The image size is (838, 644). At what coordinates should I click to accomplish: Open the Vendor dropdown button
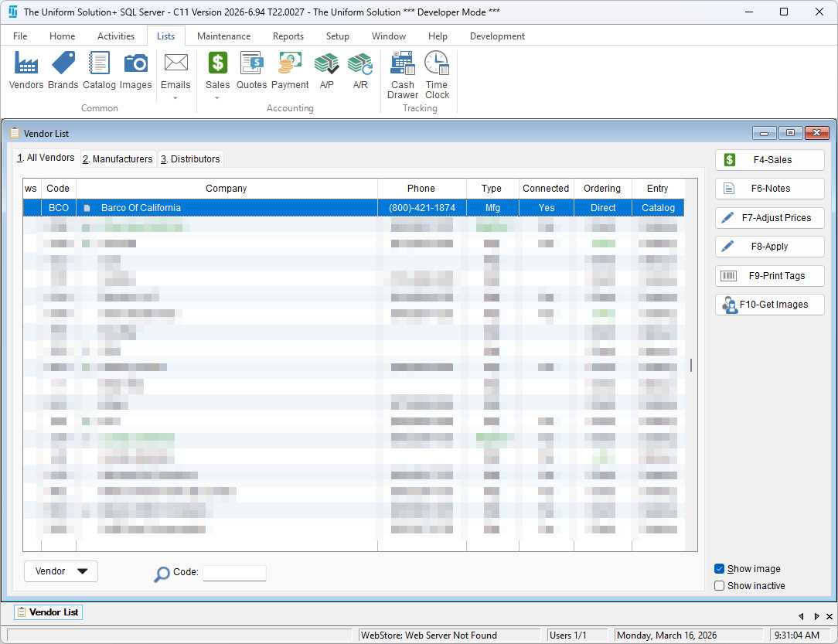pos(61,571)
